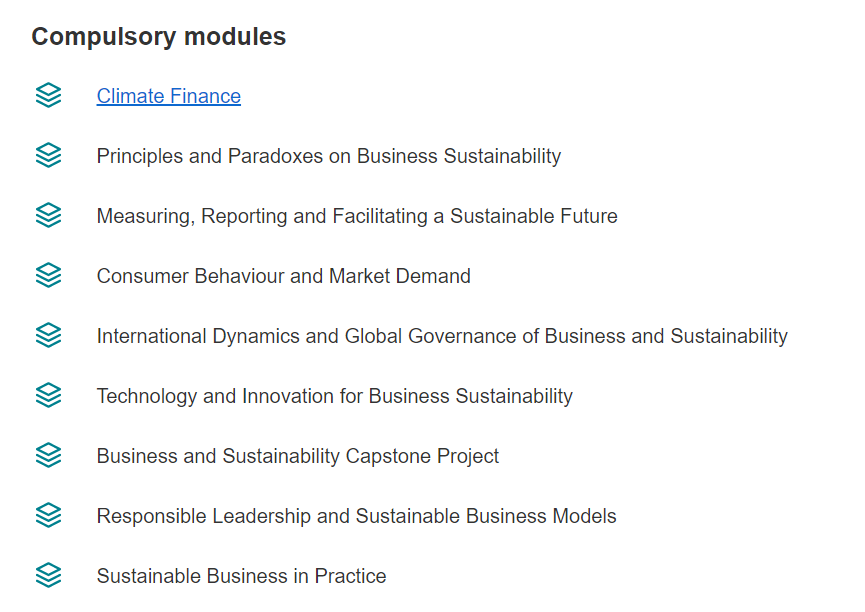Click the stack icon beside International Dynamics module
865x612 pixels.
pyautogui.click(x=48, y=336)
